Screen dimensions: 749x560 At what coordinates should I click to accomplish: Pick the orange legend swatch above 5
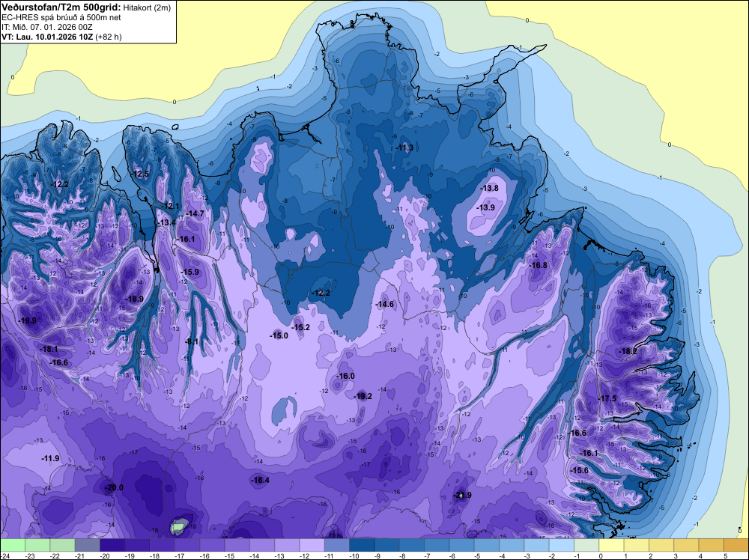pos(736,545)
